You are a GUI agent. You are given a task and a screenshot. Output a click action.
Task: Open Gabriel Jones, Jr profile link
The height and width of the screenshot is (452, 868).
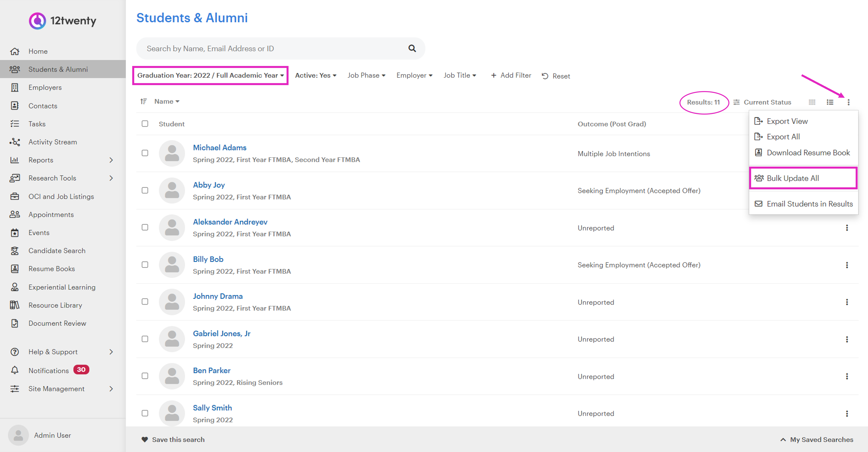(221, 333)
